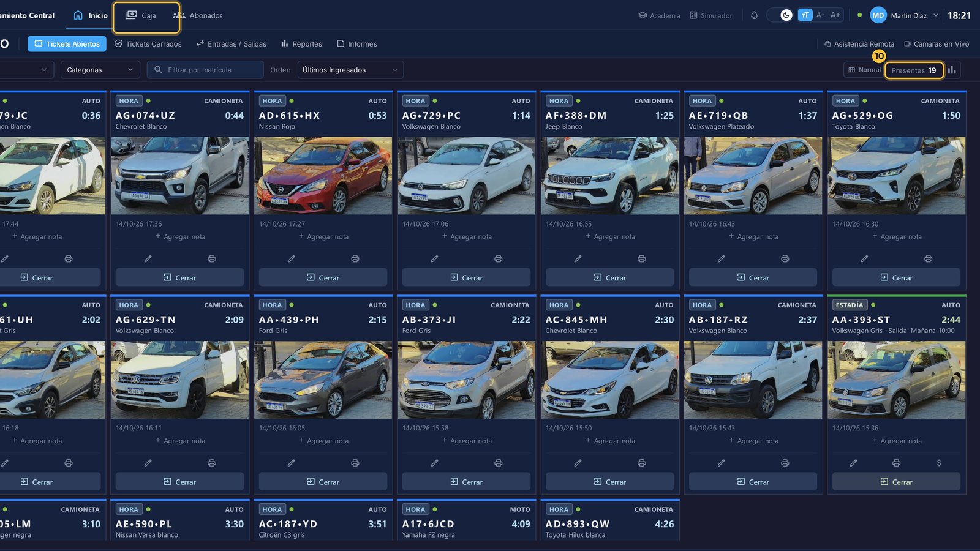Open the Últimos Ingresados order dropdown
Screen dimensions: 980x551
point(350,70)
